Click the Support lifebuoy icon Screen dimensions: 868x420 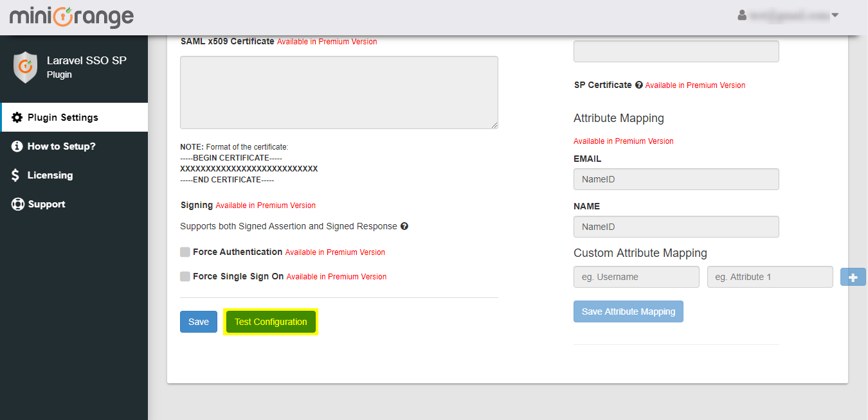point(17,204)
